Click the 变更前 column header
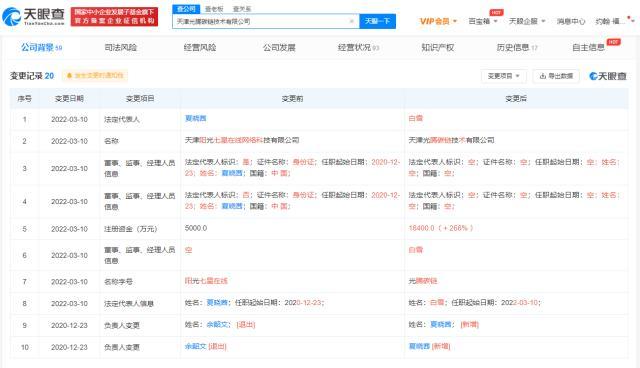 pos(292,98)
